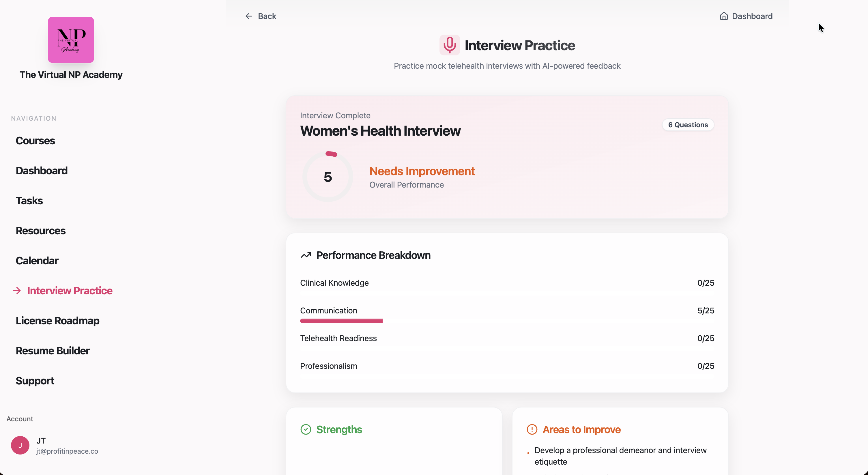
Task: Click the 6 Questions badge
Action: [x=688, y=125]
